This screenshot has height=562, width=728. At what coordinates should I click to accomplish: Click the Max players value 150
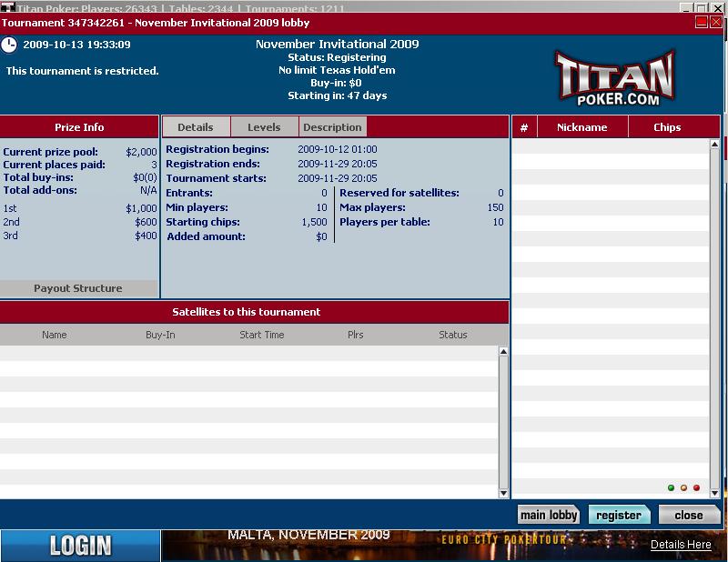point(495,207)
